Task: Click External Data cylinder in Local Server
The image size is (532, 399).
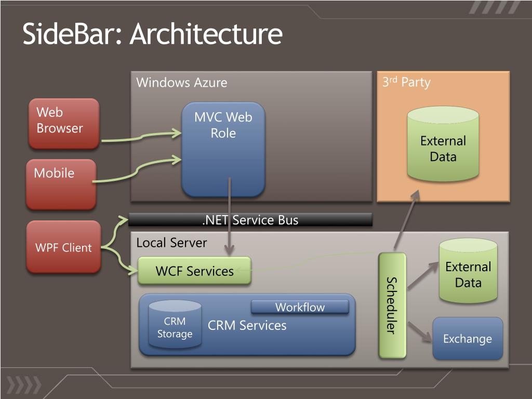Action: point(468,270)
